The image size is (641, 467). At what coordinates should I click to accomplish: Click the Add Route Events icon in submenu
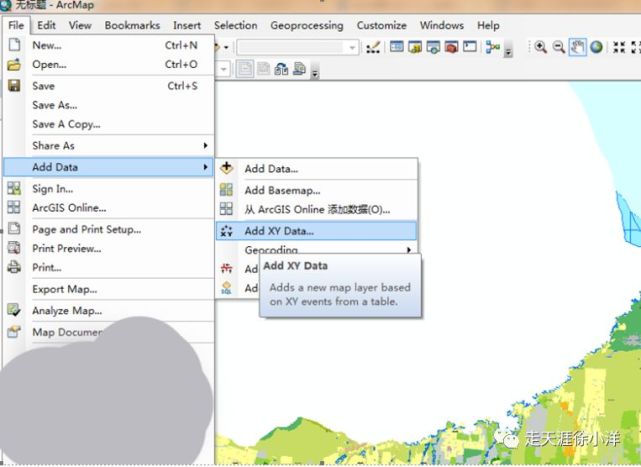tap(226, 268)
